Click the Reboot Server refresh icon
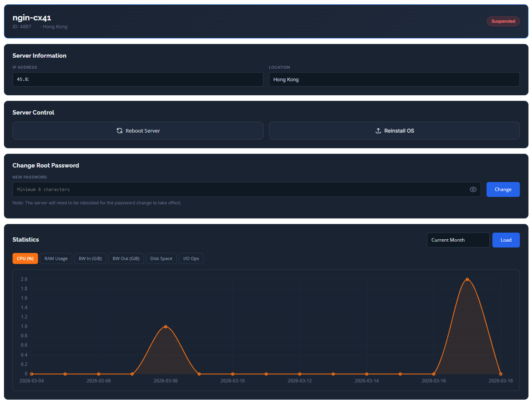The image size is (532, 404). pyautogui.click(x=120, y=131)
